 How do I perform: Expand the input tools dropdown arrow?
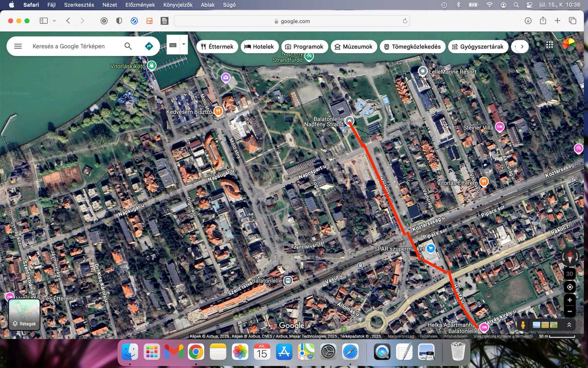184,44
